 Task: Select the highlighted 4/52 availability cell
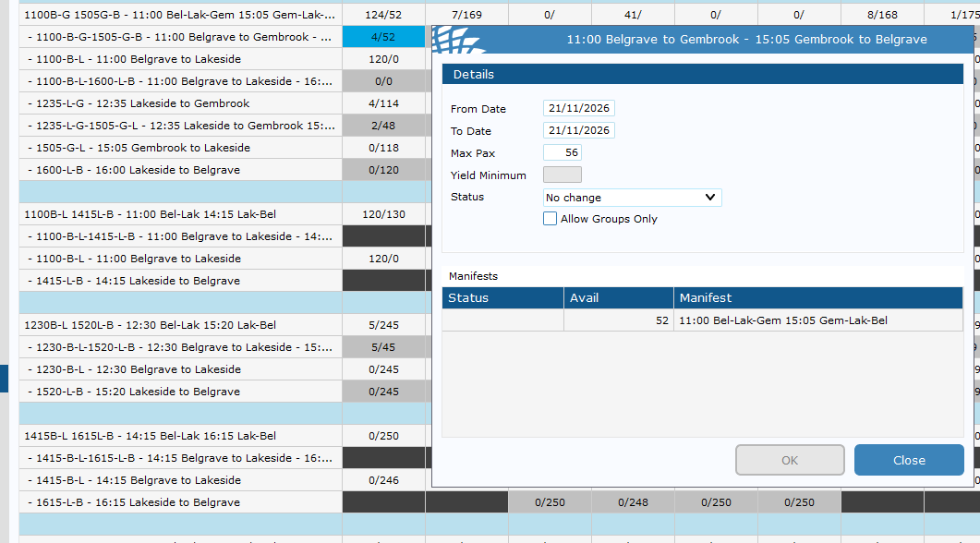point(383,37)
